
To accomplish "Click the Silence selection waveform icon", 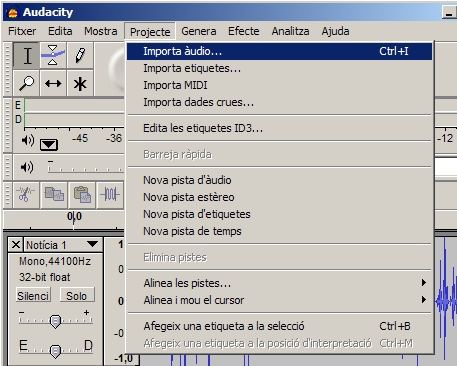I will click(x=110, y=195).
